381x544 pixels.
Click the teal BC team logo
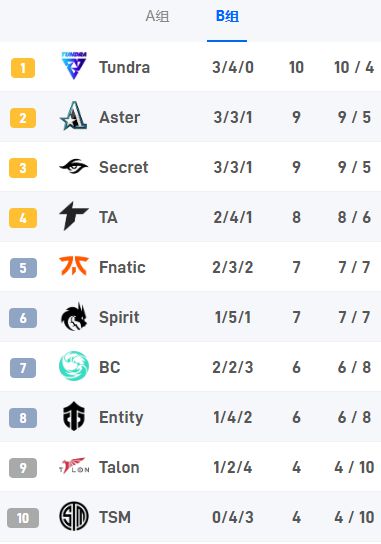click(x=74, y=366)
